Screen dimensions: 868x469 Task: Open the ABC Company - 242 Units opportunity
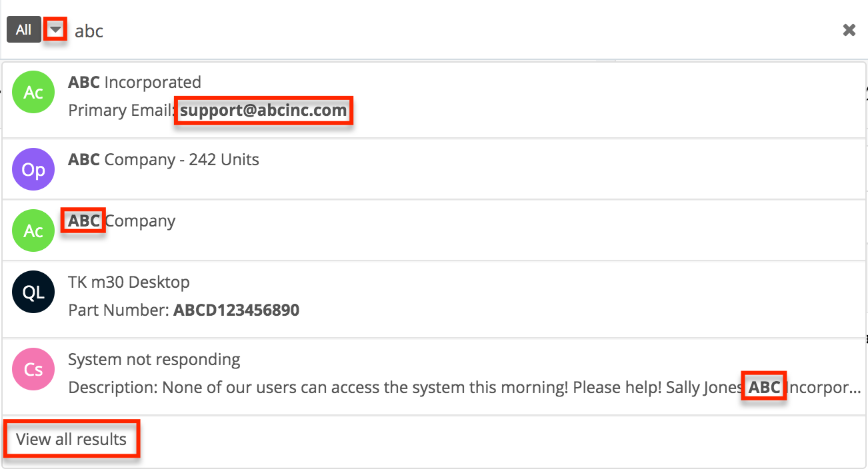[163, 160]
